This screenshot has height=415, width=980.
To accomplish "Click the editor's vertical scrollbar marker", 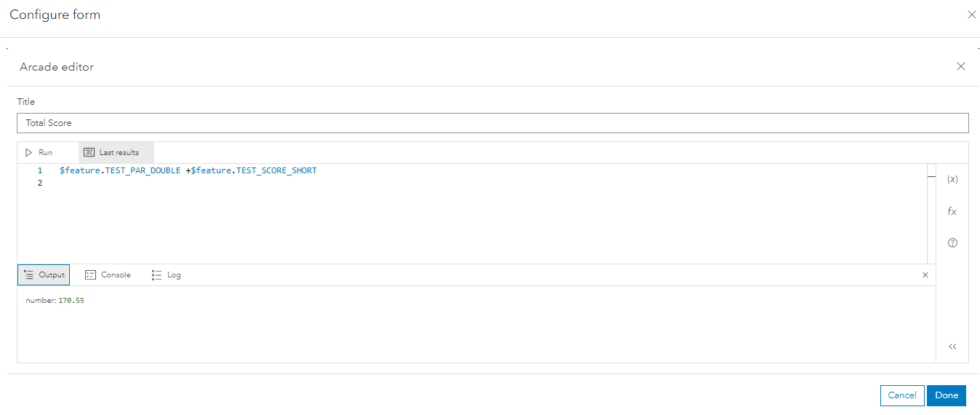I will coord(931,176).
